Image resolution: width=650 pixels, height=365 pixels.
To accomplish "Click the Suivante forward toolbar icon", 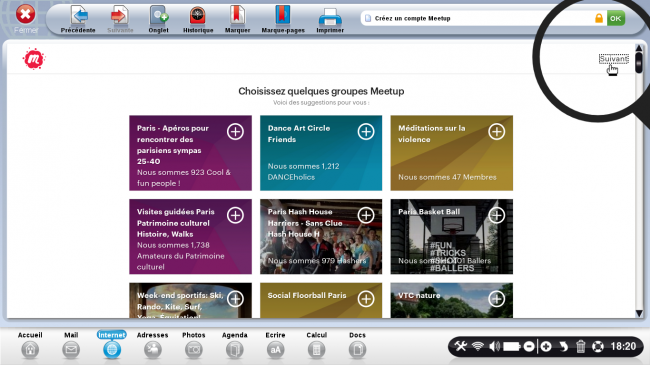I will (120, 16).
